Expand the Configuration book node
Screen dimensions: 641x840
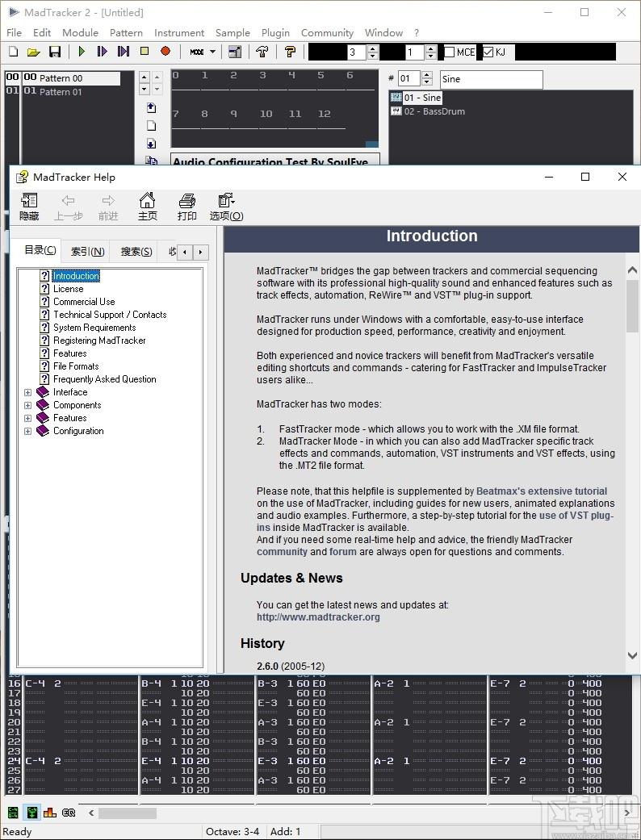point(28,431)
